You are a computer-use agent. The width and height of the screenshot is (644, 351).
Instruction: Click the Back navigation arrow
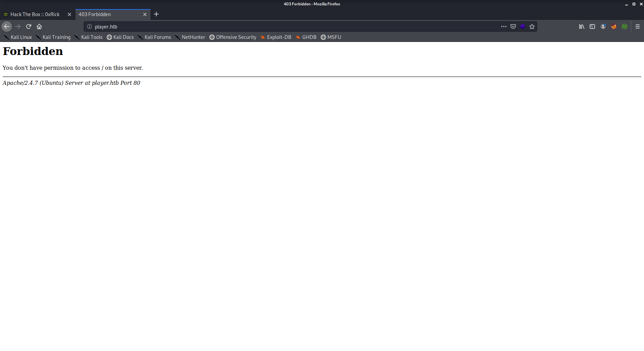(7, 26)
